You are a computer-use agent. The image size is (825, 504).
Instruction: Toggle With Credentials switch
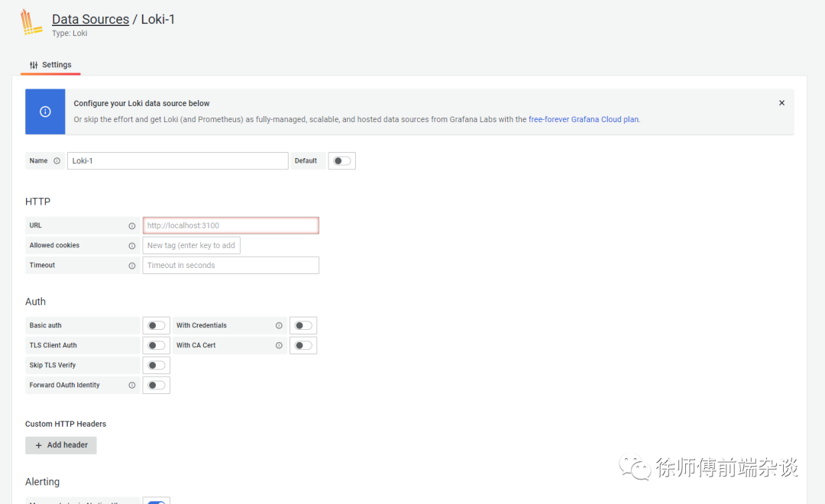pos(303,326)
